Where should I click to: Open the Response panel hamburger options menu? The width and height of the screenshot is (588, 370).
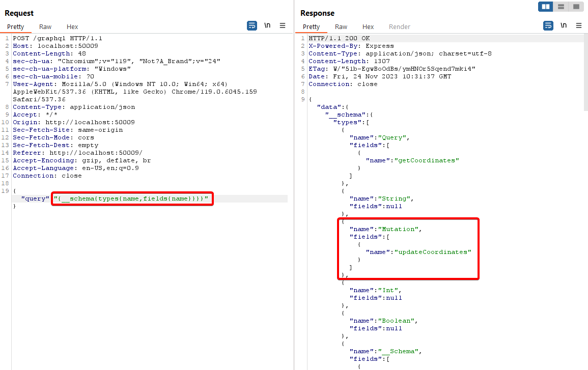click(579, 26)
